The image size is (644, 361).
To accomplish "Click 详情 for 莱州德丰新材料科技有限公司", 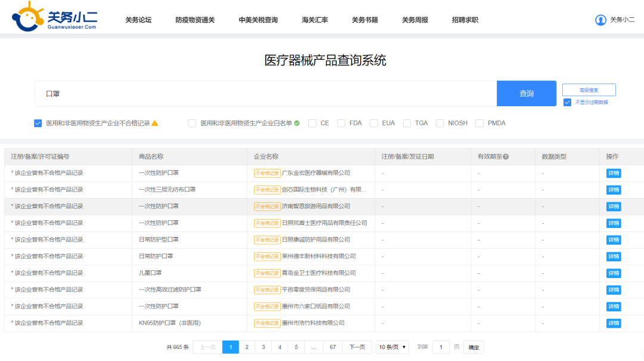I will point(614,257).
